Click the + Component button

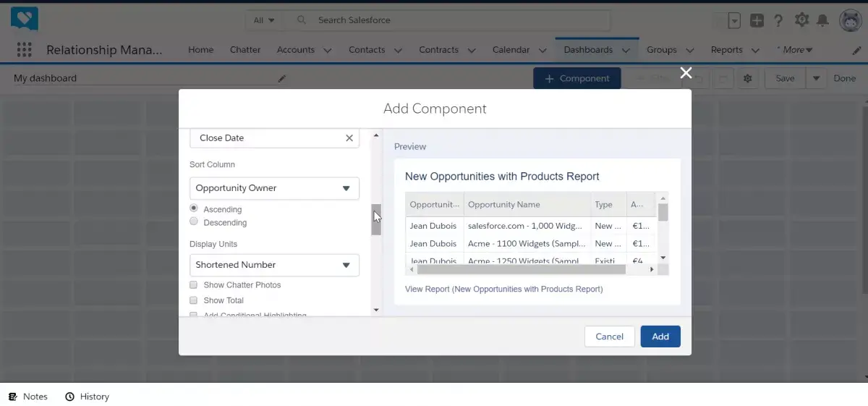576,78
